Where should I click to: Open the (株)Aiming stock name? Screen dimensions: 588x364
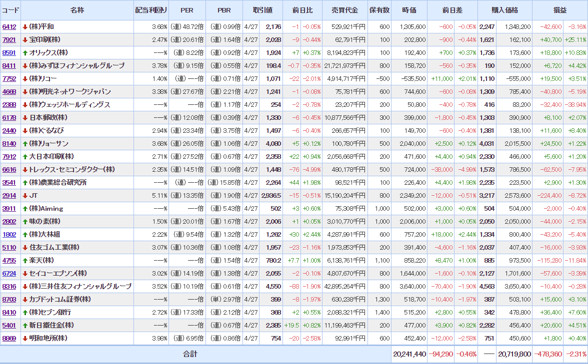point(46,209)
